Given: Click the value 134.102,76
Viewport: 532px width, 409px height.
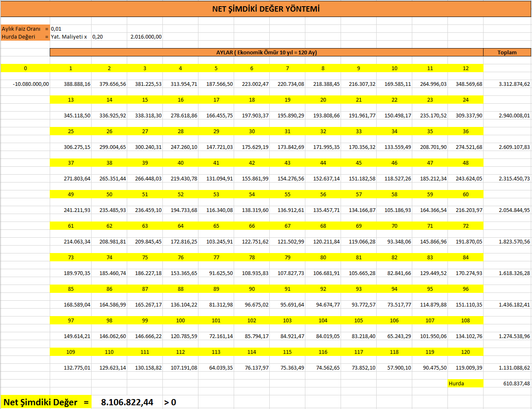Looking at the screenshot, I should 469,336.
